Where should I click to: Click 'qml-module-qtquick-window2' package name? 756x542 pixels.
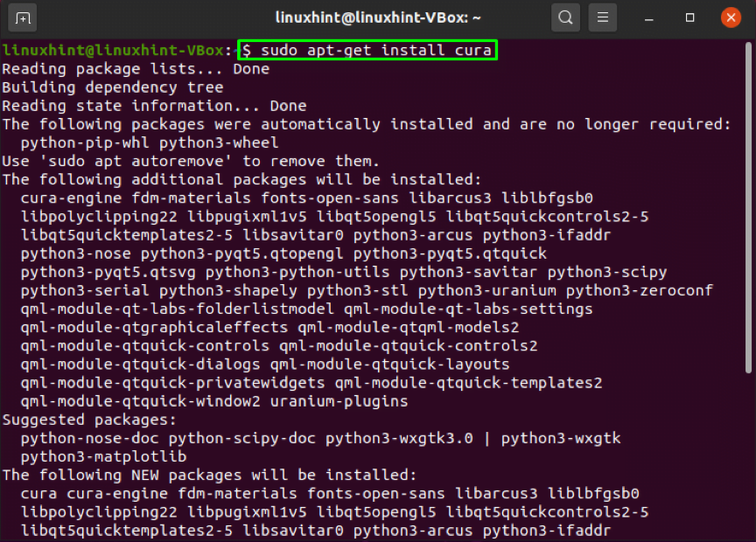[140, 401]
